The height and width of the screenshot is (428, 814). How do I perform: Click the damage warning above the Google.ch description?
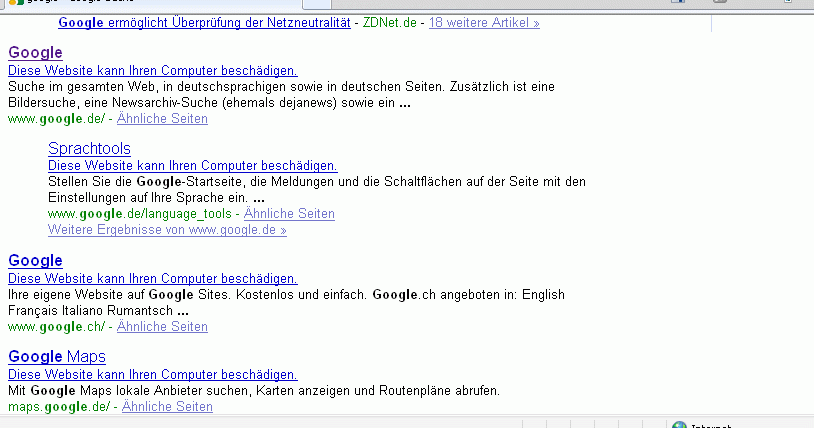point(152,278)
